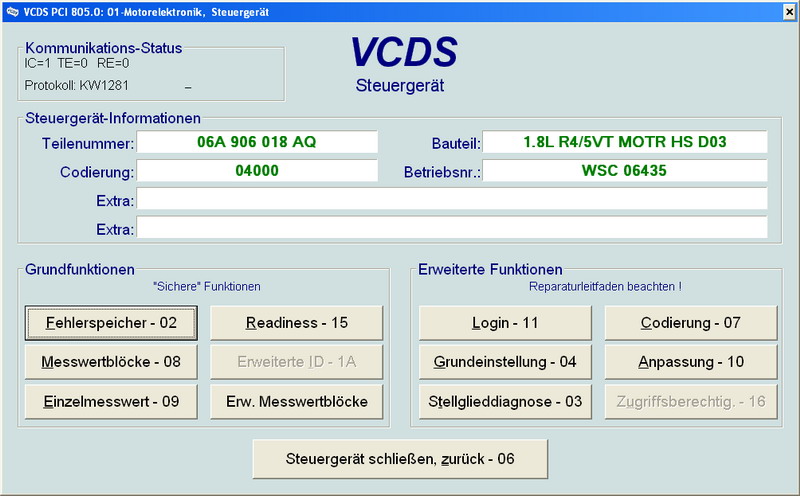Launch Stellglieddiagnose - 03
Image resolution: width=800 pixels, height=496 pixels.
[x=505, y=401]
